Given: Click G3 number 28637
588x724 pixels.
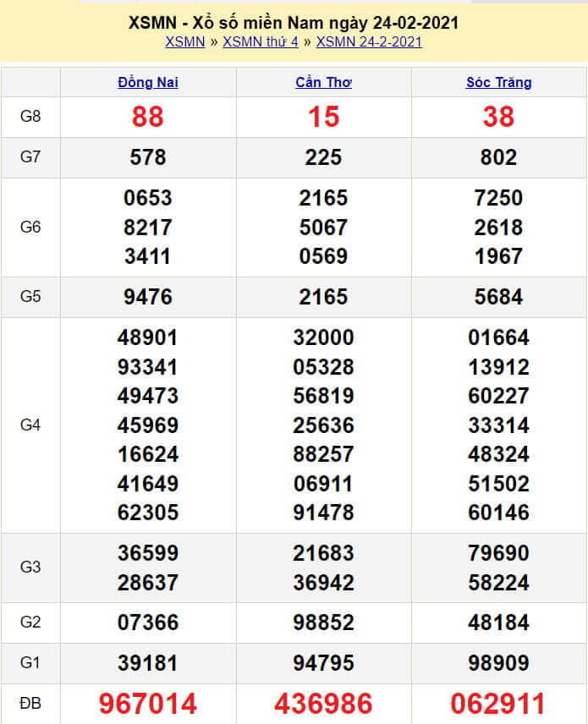Looking at the screenshot, I should [x=148, y=583].
